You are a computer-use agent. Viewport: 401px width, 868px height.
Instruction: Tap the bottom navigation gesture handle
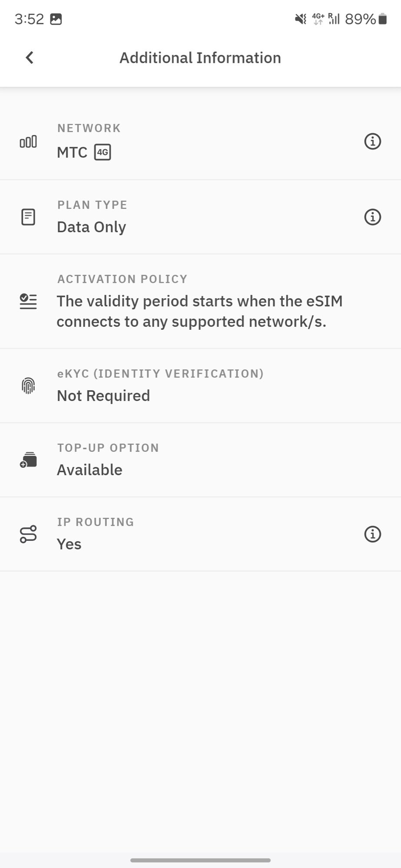point(200,860)
